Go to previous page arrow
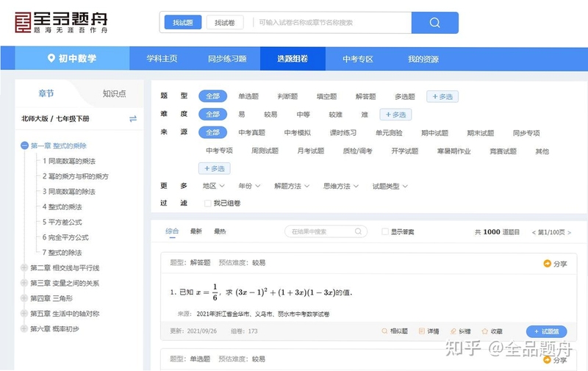The height and width of the screenshot is (371, 588). [534, 233]
